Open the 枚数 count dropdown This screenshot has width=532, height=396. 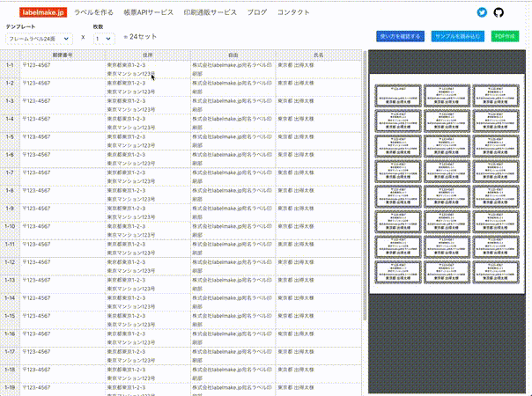104,39
